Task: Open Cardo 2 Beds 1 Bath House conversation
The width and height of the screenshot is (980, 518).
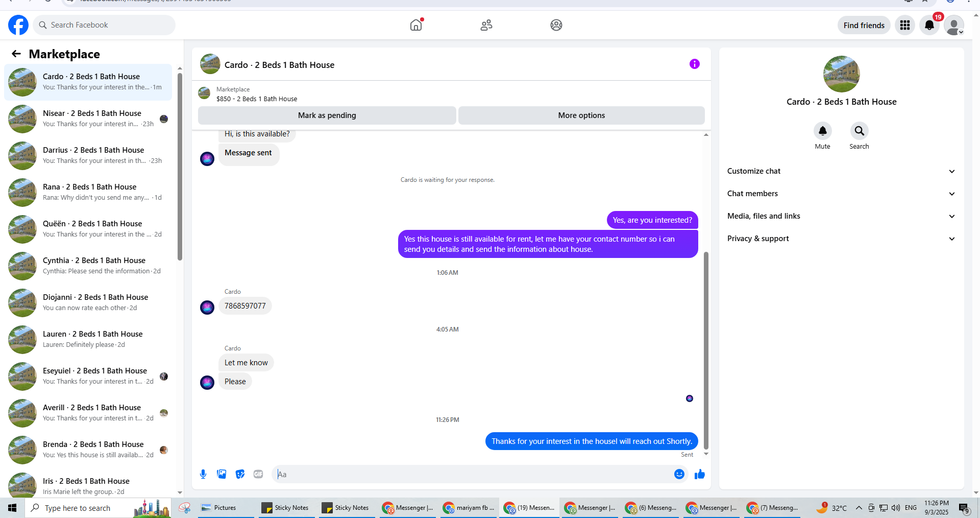Action: tap(88, 82)
